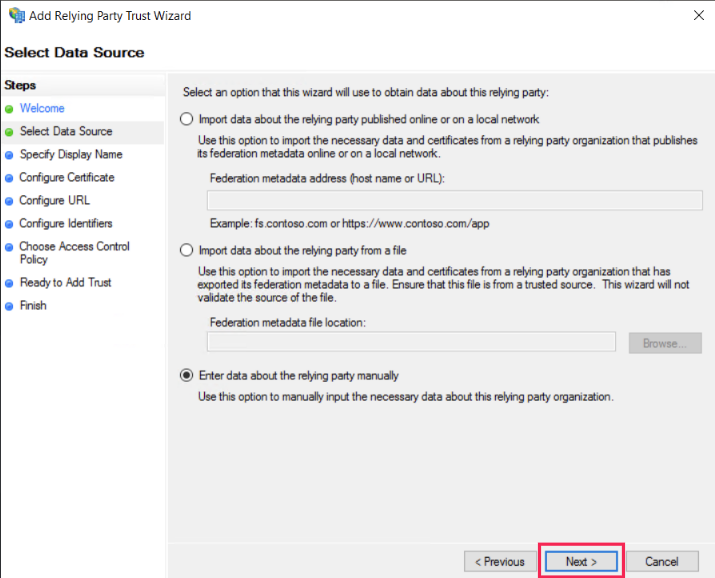Go back with the Previous button
The height and width of the screenshot is (578, 715).
point(499,561)
